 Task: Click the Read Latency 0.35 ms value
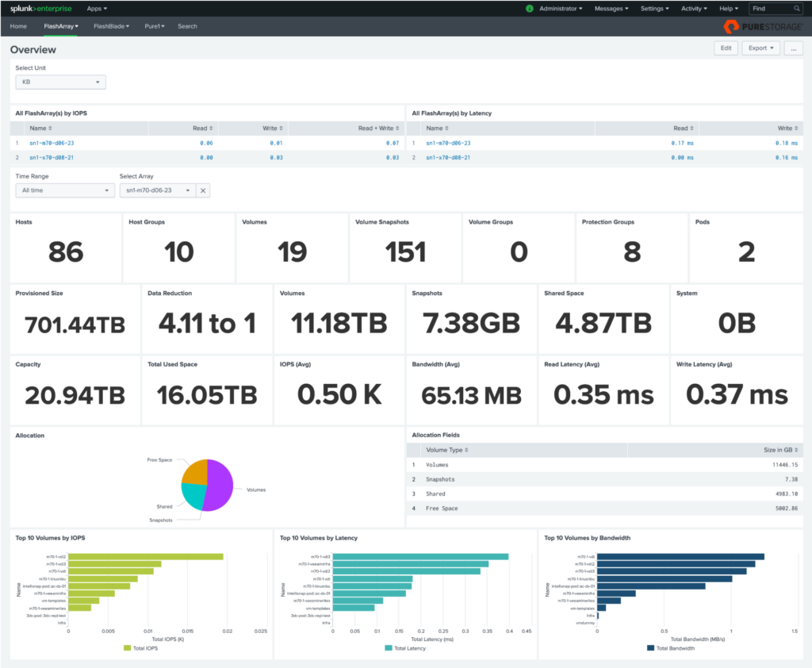pyautogui.click(x=603, y=395)
